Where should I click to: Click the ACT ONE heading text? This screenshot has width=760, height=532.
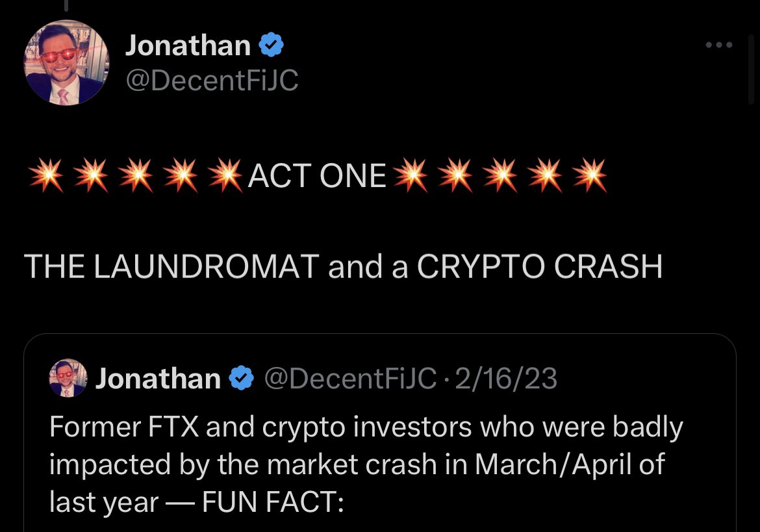click(317, 175)
